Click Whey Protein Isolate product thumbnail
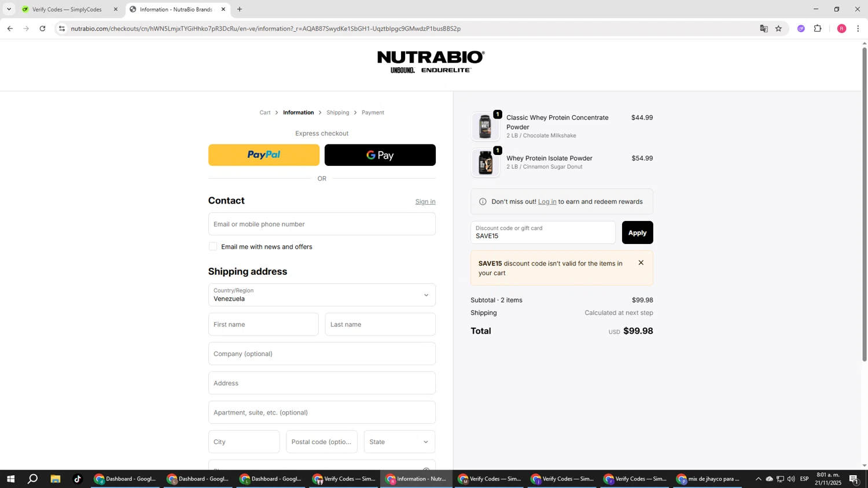 coord(486,163)
